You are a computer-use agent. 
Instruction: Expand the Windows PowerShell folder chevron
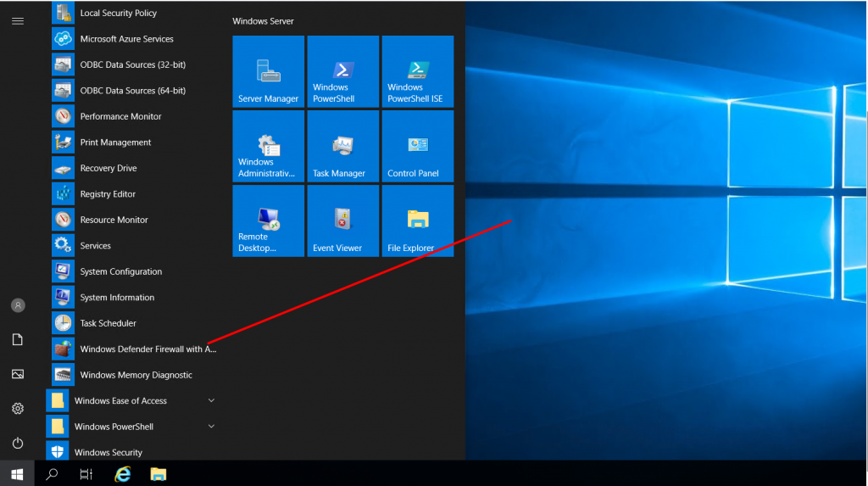click(x=211, y=426)
